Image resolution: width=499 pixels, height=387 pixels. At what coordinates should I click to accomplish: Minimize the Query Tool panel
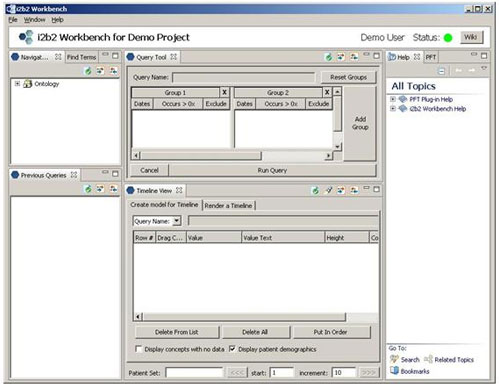(366, 54)
